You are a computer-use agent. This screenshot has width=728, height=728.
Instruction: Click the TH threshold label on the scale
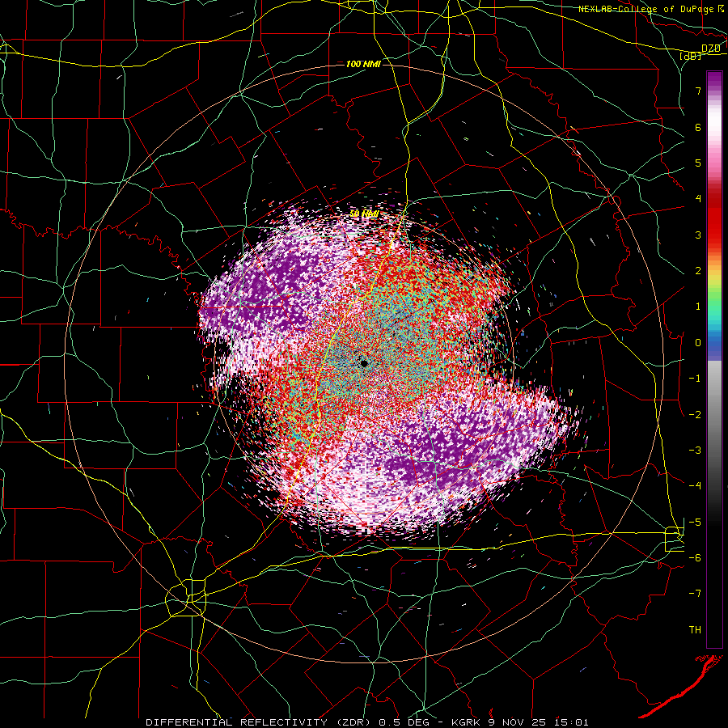click(695, 630)
